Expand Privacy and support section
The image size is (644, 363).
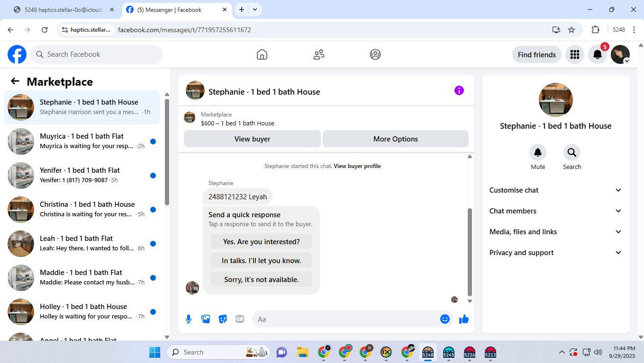point(556,253)
